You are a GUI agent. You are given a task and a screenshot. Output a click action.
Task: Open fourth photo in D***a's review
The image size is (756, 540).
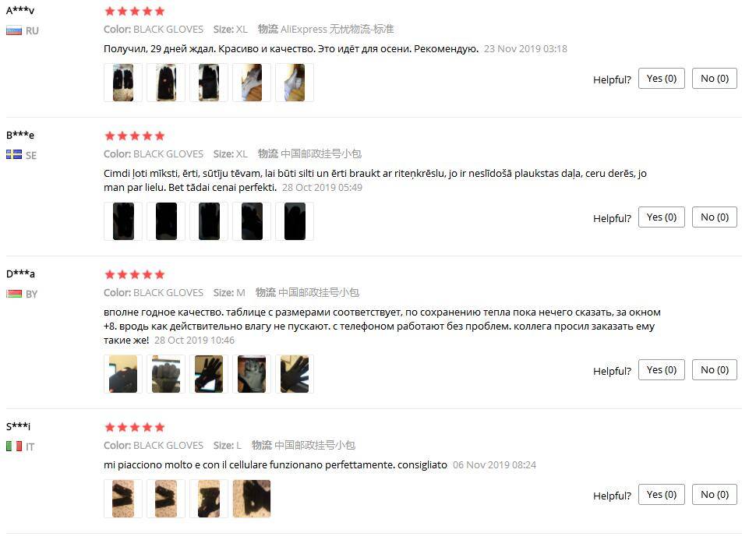tap(252, 374)
